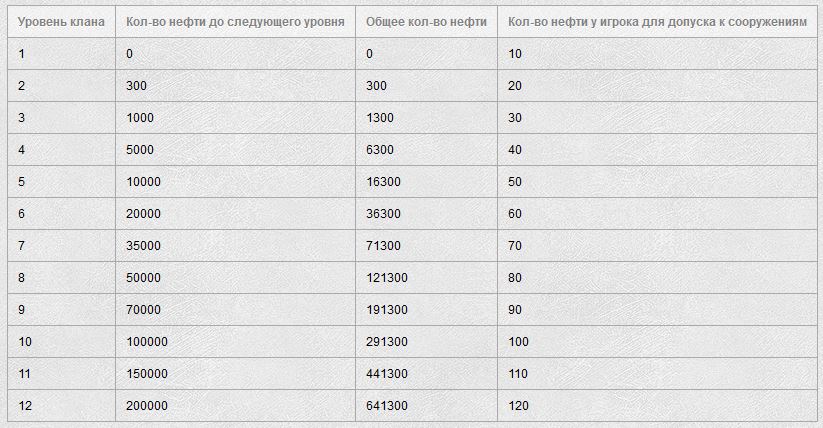Click the cell showing 200000
Screen dimensions: 823x428
[x=235, y=405]
